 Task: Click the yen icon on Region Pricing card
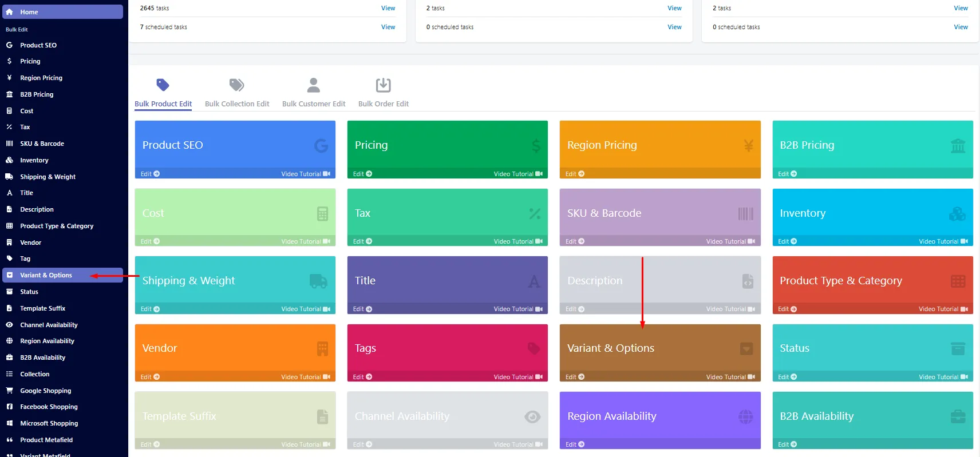click(748, 146)
